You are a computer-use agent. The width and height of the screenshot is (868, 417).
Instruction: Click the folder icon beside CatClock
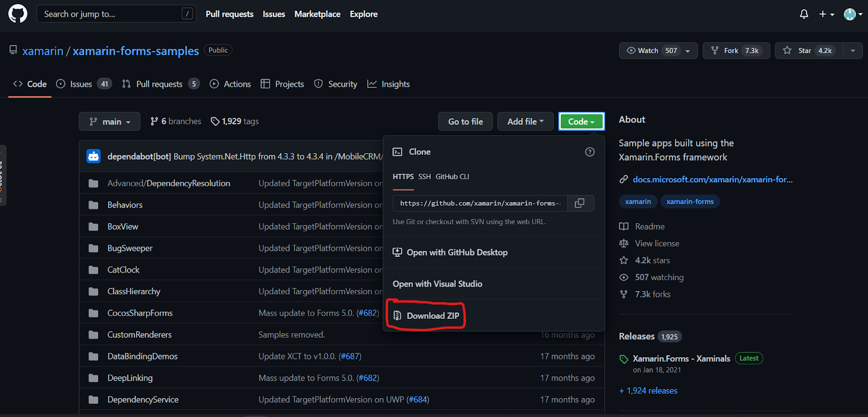tap(93, 270)
